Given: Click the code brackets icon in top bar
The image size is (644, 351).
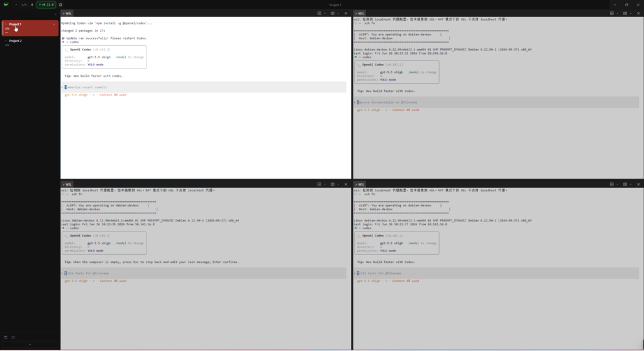Looking at the screenshot, I should click(x=25, y=5).
